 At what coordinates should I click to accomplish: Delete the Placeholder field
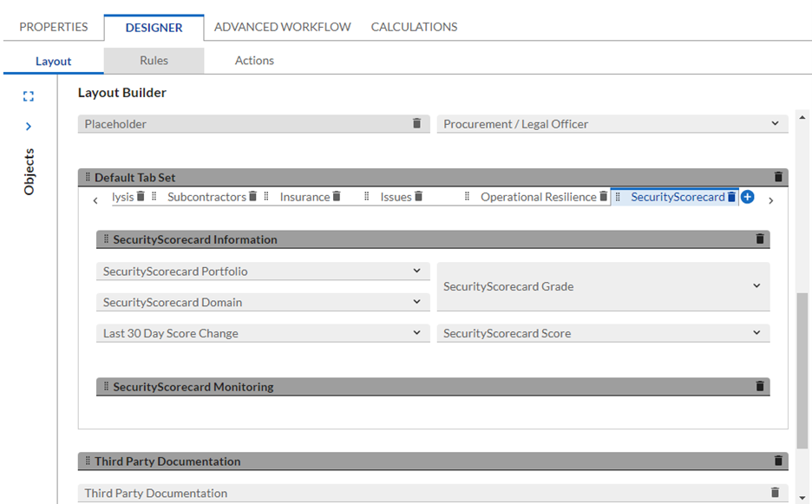(x=417, y=123)
